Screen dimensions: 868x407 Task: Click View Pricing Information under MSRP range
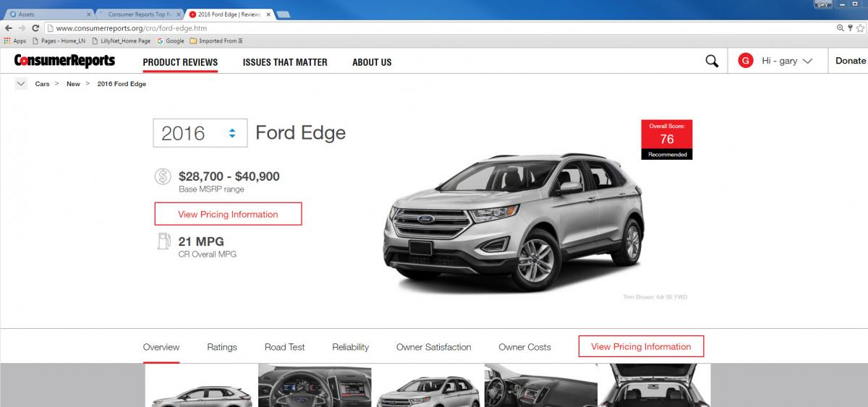228,214
